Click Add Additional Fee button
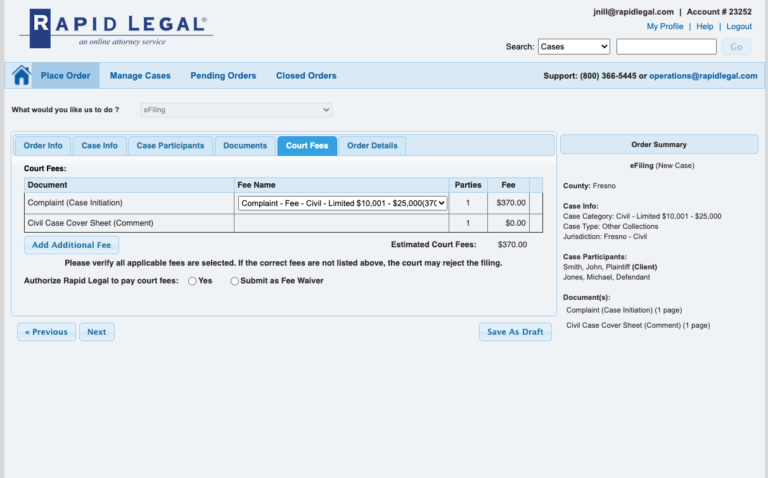This screenshot has height=478, width=768. (x=72, y=245)
